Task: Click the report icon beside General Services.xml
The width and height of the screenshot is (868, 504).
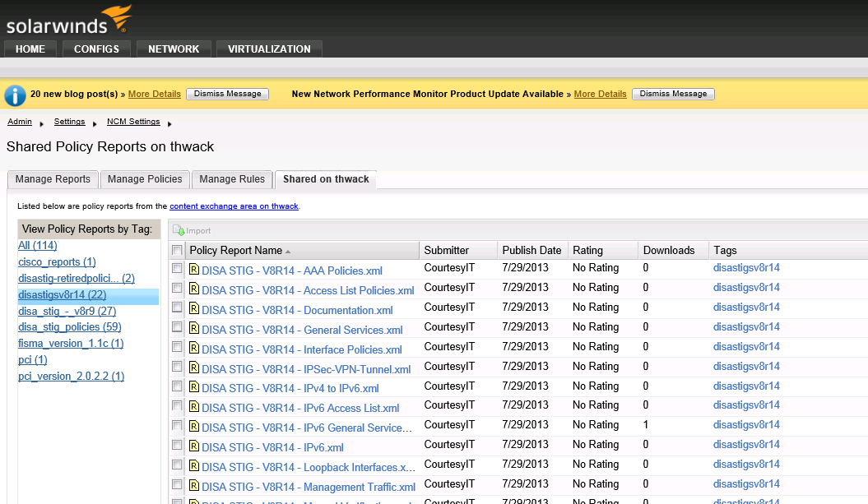Action: (194, 329)
